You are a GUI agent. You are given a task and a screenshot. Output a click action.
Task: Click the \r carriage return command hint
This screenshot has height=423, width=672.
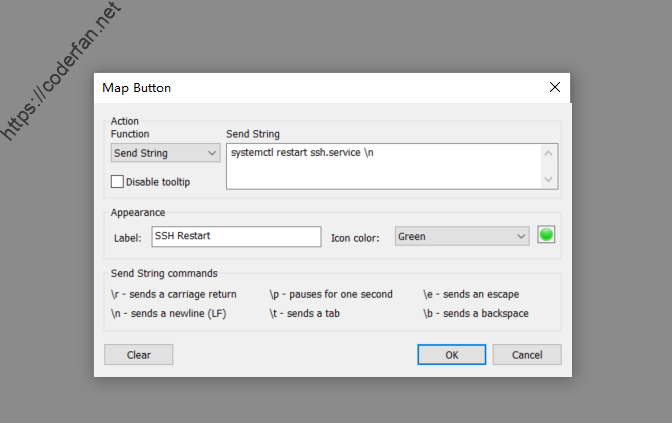[x=173, y=294]
